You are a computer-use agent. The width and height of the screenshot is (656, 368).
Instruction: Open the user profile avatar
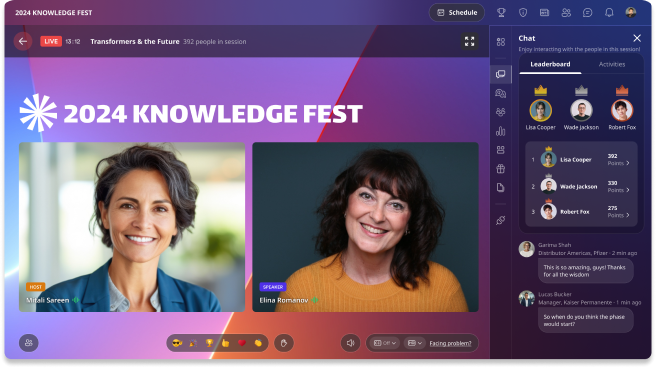(631, 12)
